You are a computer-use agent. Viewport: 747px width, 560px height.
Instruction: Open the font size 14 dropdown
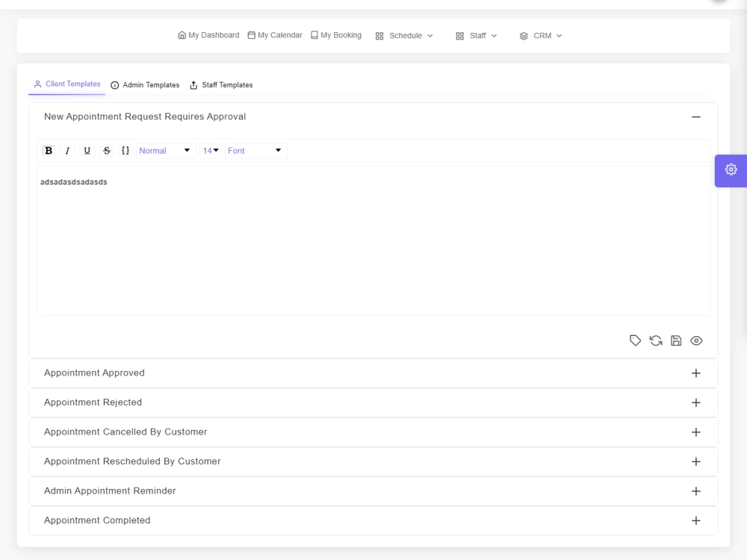211,151
